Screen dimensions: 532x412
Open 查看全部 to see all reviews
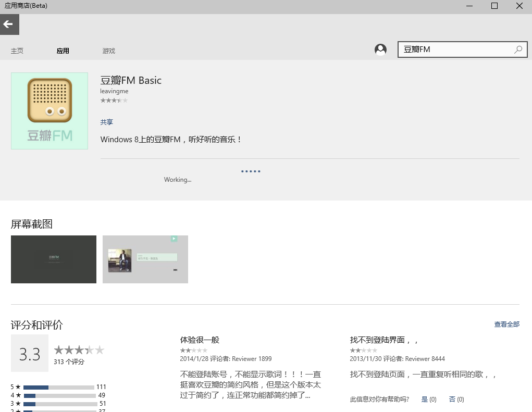(x=506, y=323)
